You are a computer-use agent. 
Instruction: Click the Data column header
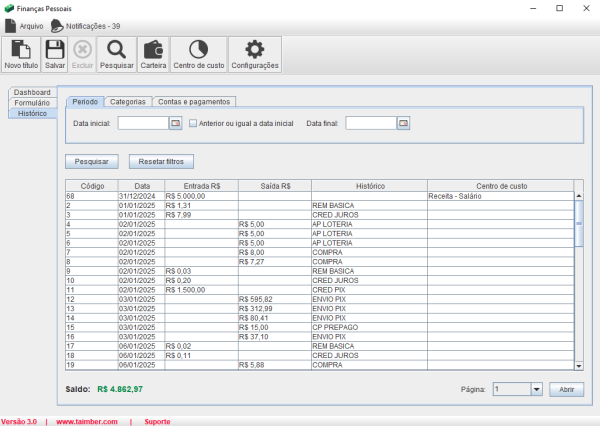pos(142,186)
